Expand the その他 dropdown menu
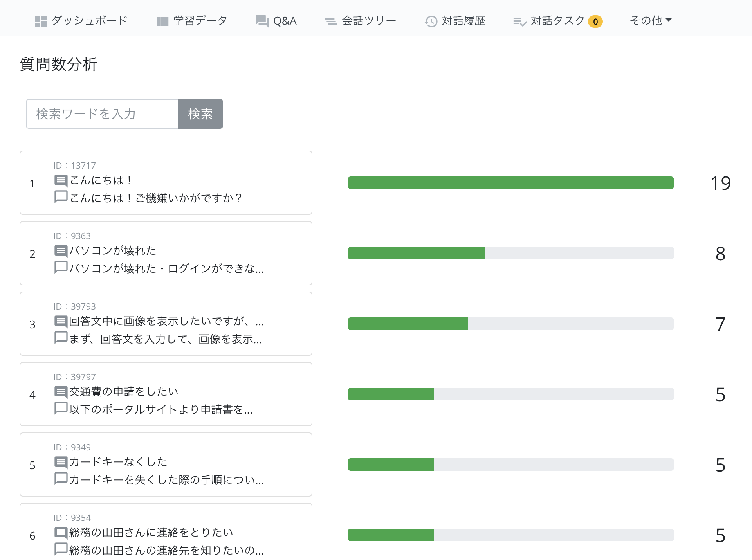Screen dimensions: 752x560 coord(650,20)
